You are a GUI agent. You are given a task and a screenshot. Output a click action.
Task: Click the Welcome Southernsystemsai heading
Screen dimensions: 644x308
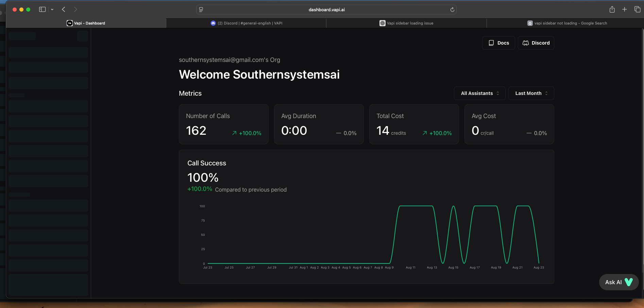click(259, 75)
